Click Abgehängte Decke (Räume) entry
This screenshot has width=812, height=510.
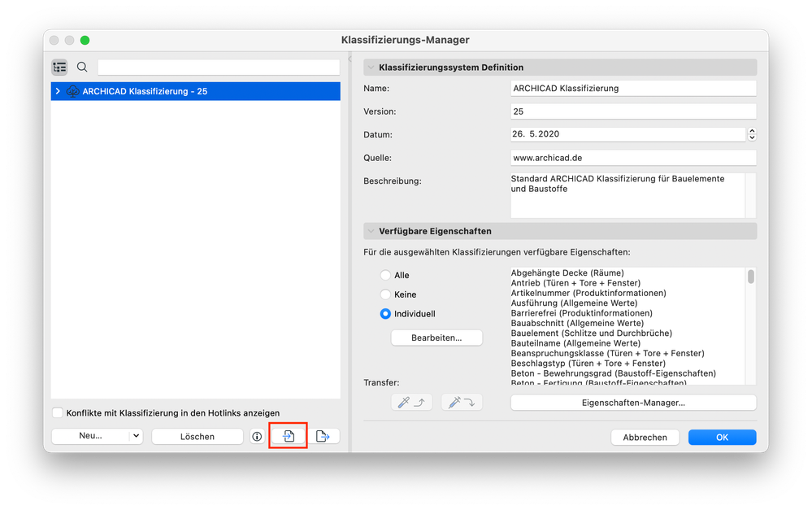[x=567, y=272]
